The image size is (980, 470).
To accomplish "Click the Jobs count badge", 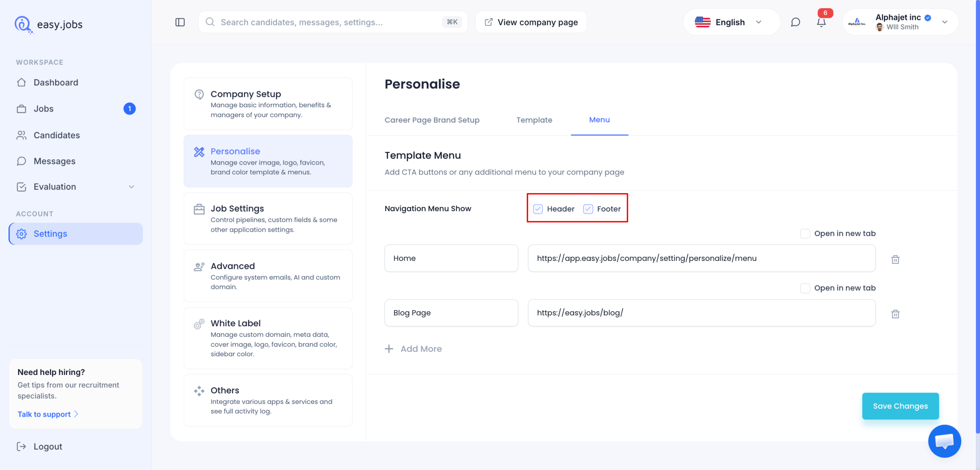I will click(x=129, y=109).
